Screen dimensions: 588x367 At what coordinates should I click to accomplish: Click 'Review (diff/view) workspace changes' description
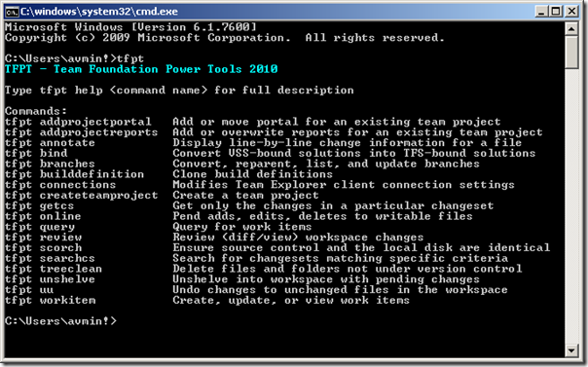[x=298, y=237]
